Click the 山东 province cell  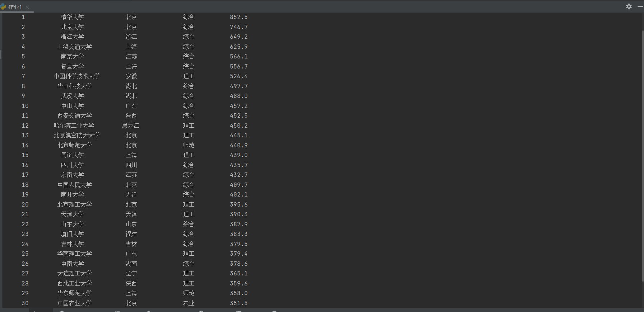coord(131,224)
